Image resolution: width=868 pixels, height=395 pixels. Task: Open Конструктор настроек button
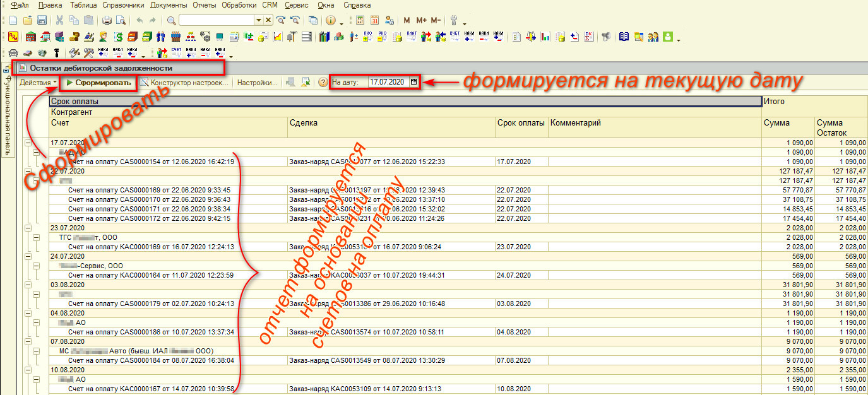point(184,82)
